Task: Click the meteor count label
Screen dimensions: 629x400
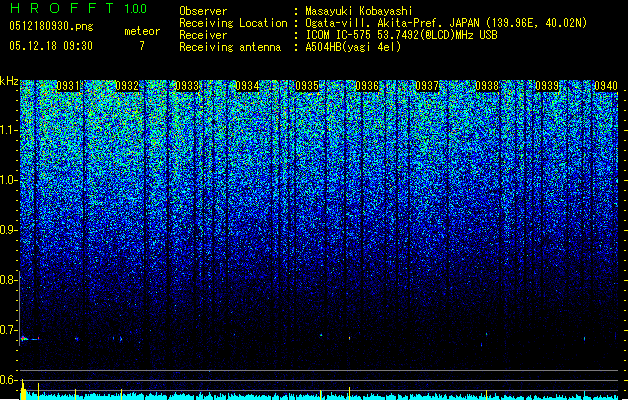Action: (x=142, y=31)
